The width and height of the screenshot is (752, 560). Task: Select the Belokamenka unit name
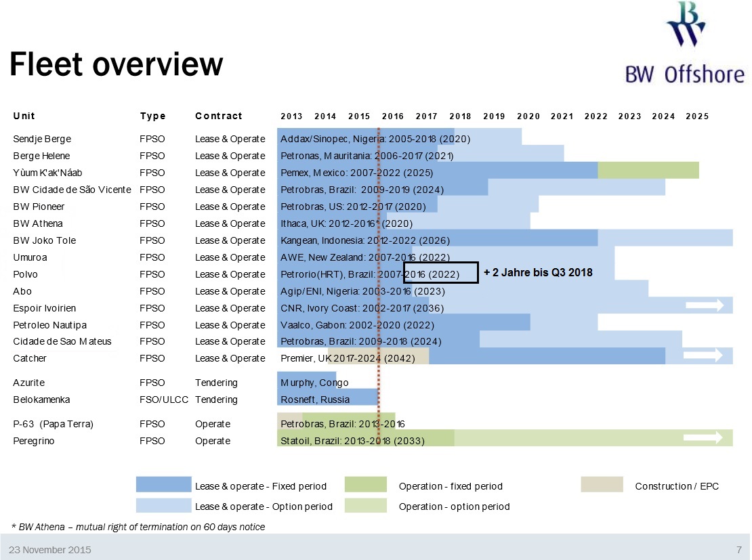click(x=42, y=400)
